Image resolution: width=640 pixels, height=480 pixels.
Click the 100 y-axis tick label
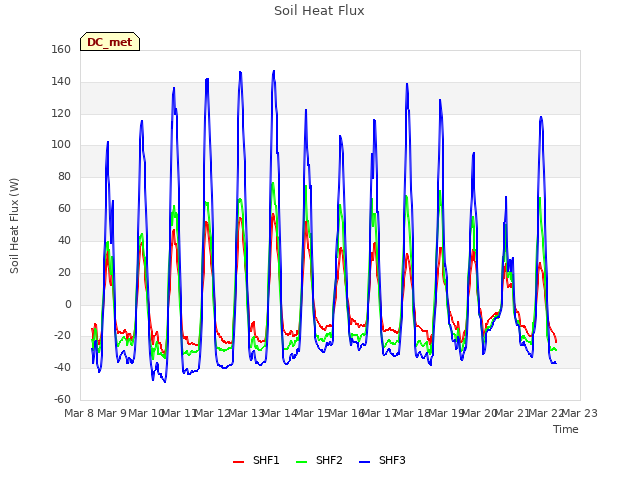click(x=61, y=144)
